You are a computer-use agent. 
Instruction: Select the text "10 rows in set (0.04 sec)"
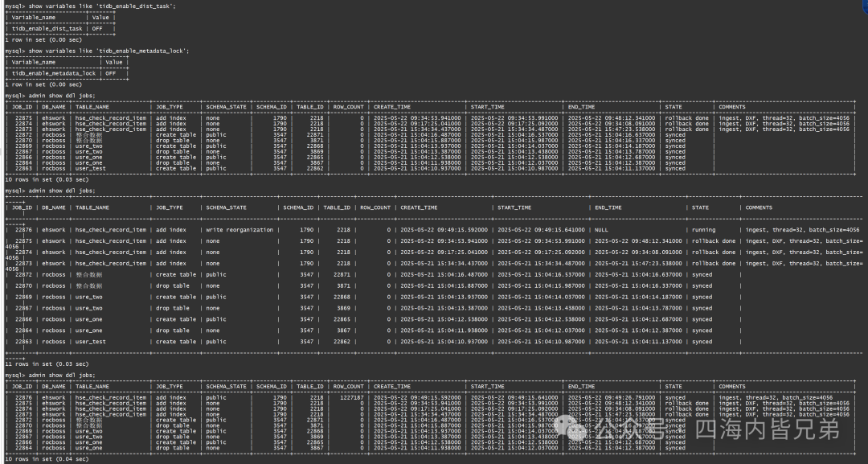47,458
